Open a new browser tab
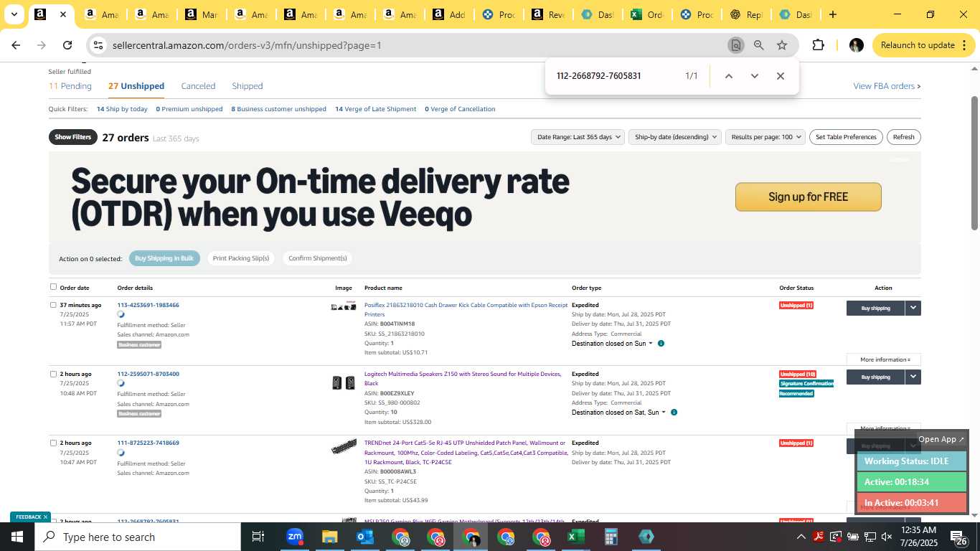Screen dimensions: 980x551 [832, 14]
